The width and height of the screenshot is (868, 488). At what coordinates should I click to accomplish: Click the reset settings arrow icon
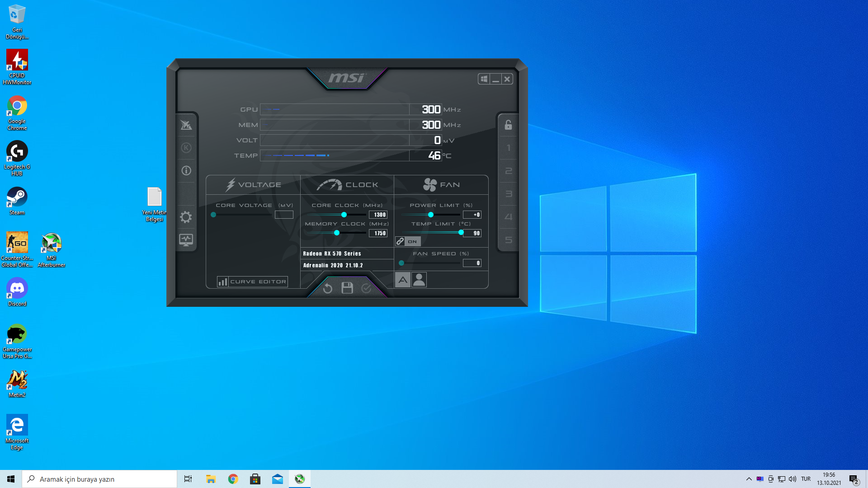[328, 288]
